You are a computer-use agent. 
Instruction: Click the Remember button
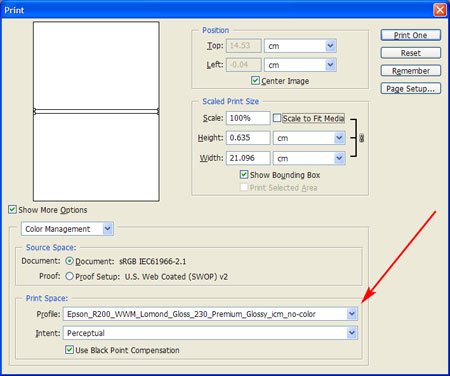click(x=411, y=71)
